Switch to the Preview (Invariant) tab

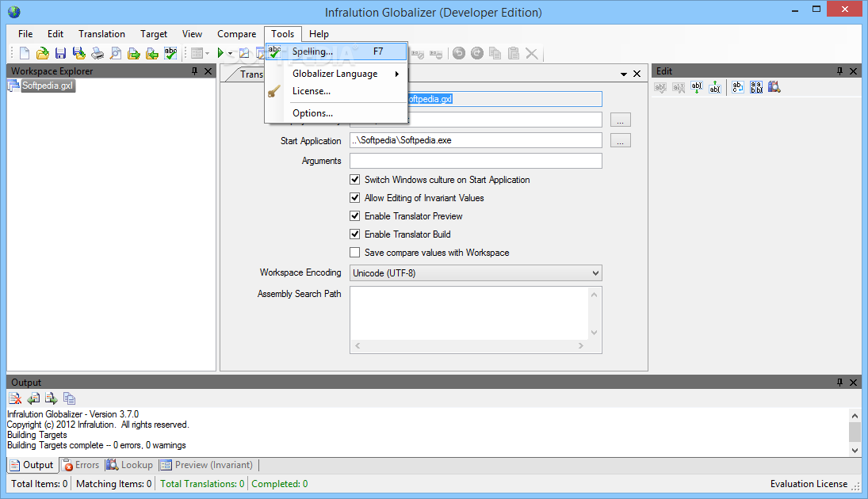207,465
